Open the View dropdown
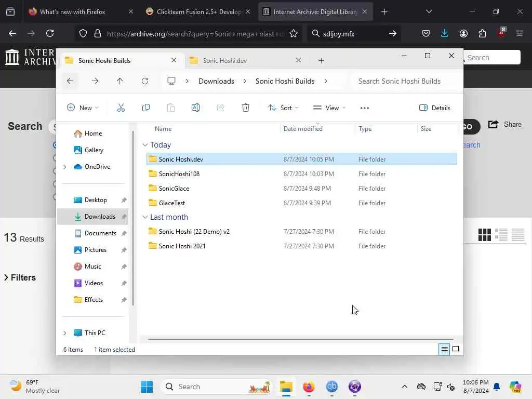Image resolution: width=532 pixels, height=399 pixels. [329, 108]
